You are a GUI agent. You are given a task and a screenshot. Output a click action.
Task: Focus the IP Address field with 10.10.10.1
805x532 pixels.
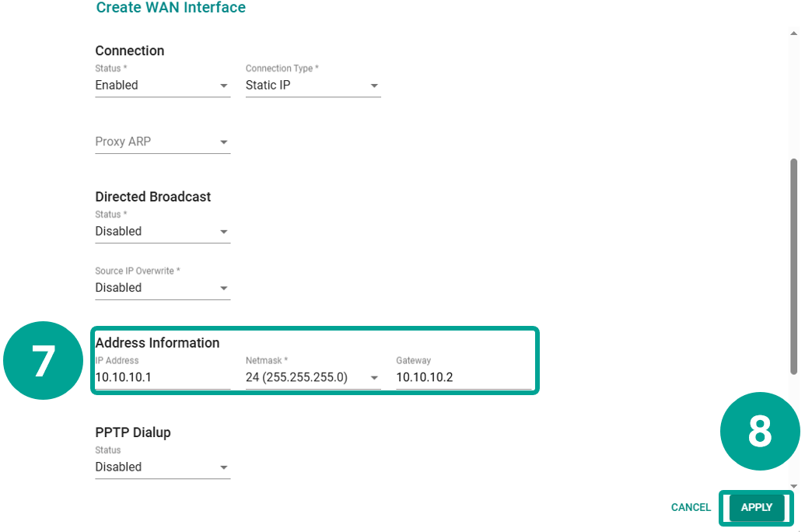tap(162, 378)
